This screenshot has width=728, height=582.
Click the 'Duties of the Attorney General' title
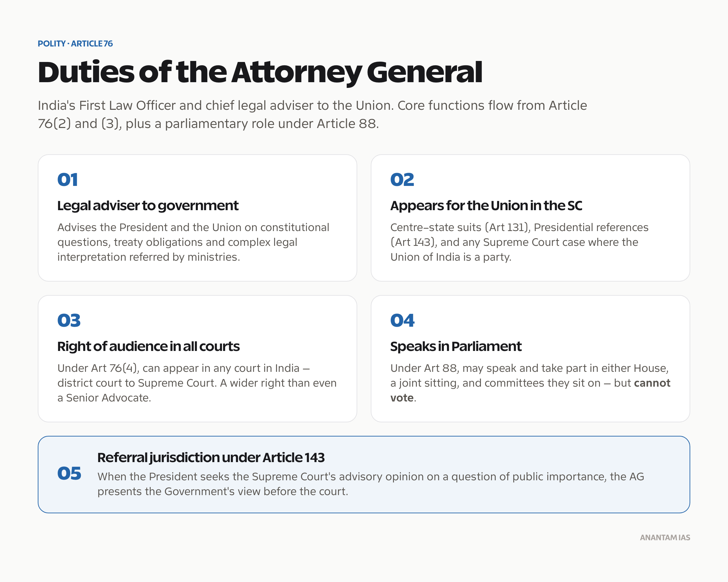260,72
